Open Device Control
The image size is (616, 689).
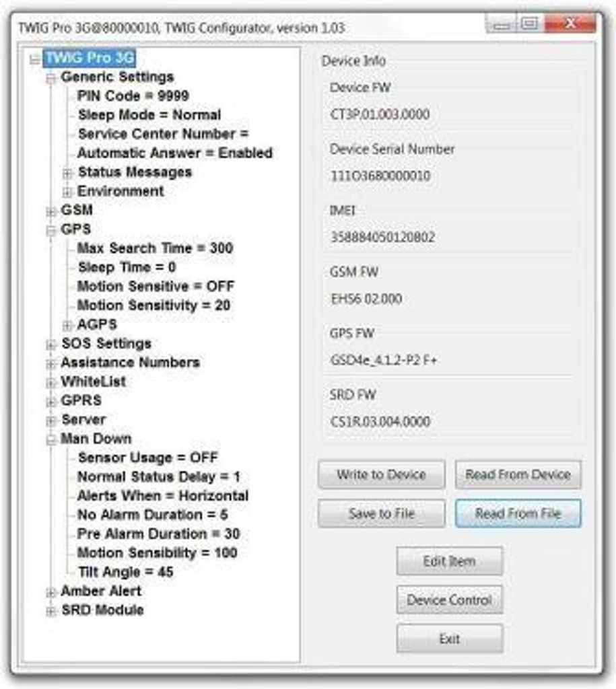point(449,600)
